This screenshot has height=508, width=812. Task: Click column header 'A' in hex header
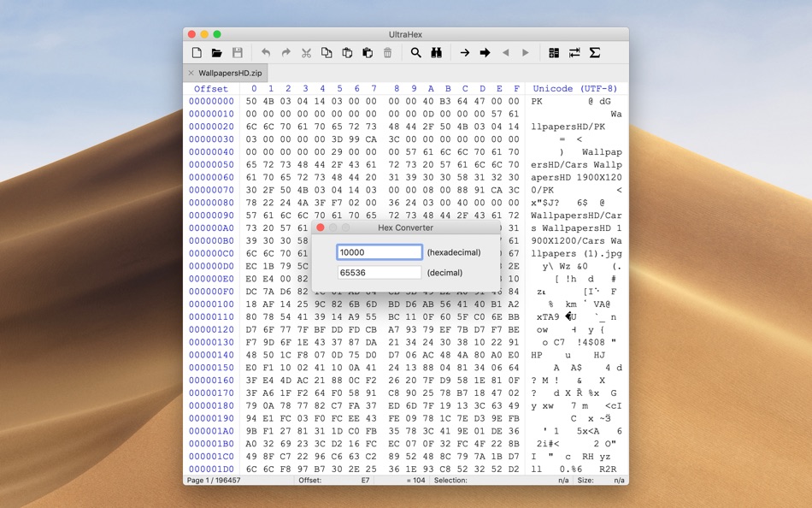(x=431, y=89)
